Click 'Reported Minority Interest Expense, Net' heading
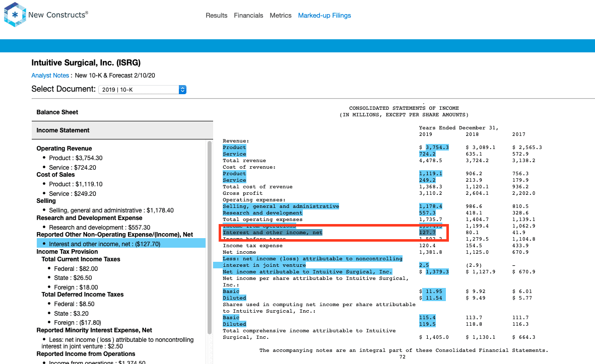This screenshot has width=595, height=364. pos(94,330)
